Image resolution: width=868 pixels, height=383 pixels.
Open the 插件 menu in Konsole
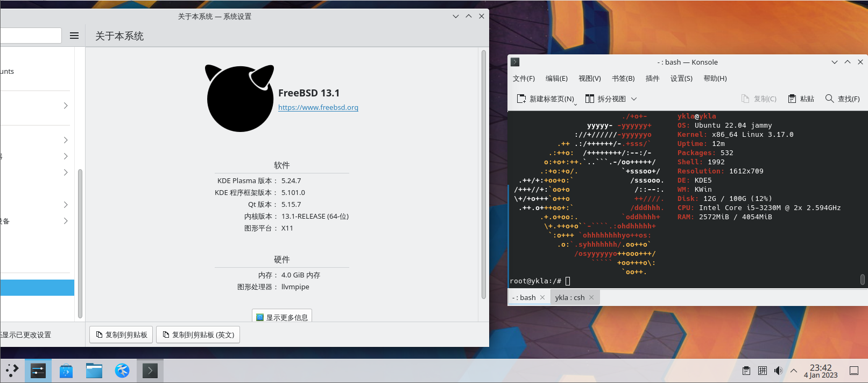652,79
